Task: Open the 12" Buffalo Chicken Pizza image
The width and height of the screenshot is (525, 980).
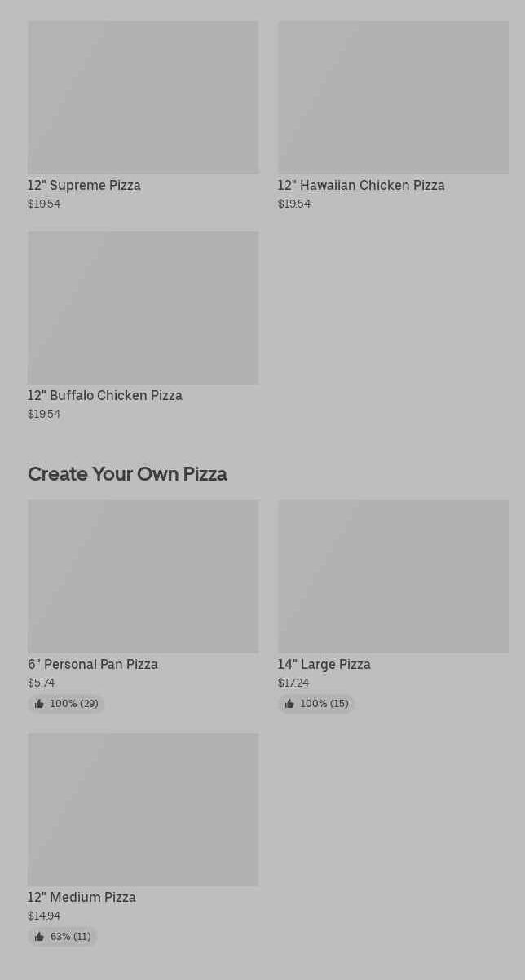Action: [x=143, y=308]
